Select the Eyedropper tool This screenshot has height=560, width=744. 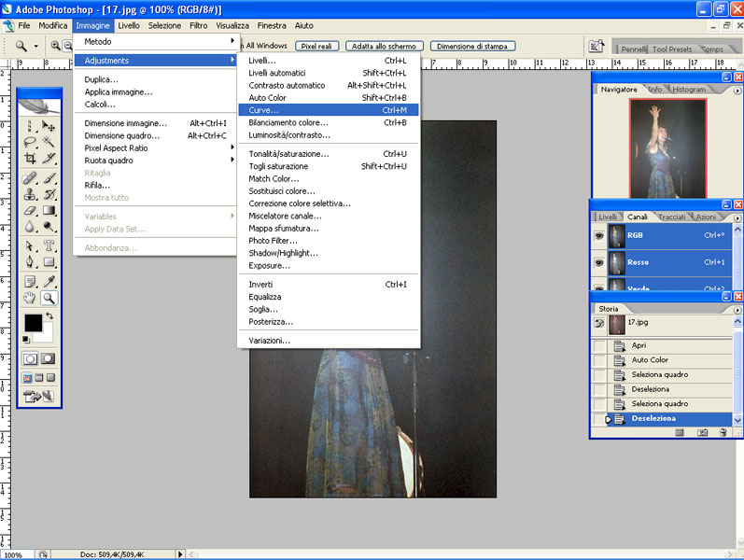(49, 281)
